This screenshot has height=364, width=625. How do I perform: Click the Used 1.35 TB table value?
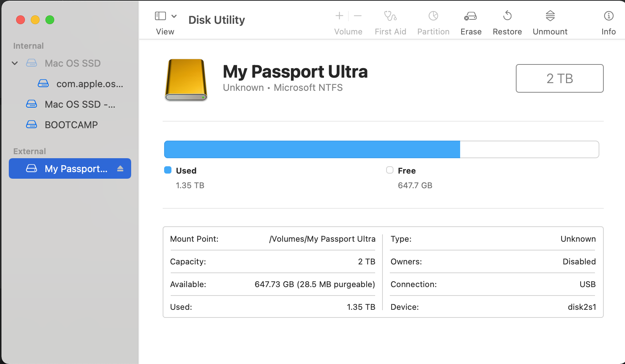click(361, 307)
